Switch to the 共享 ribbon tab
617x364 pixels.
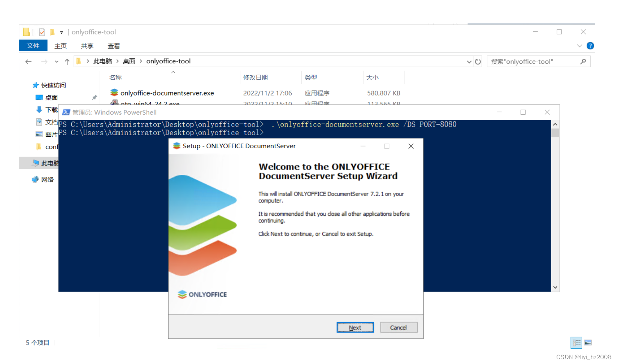pos(87,46)
